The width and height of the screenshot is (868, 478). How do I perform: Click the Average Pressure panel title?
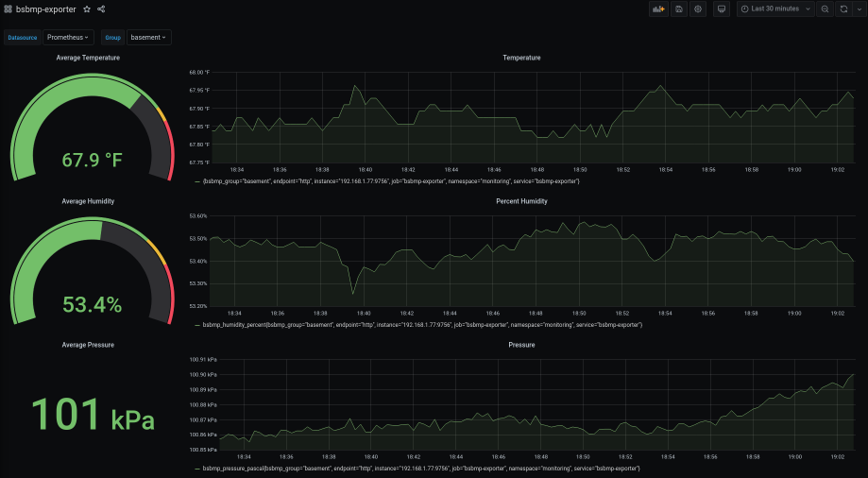88,345
